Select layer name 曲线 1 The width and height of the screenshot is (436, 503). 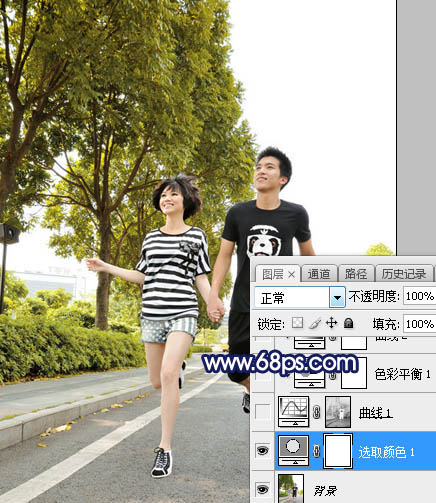tap(376, 413)
